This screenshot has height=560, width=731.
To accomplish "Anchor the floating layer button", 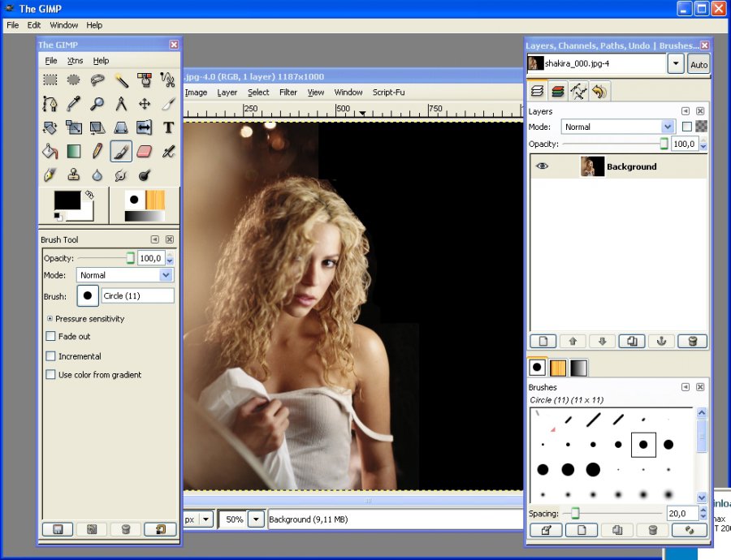I will [x=661, y=342].
